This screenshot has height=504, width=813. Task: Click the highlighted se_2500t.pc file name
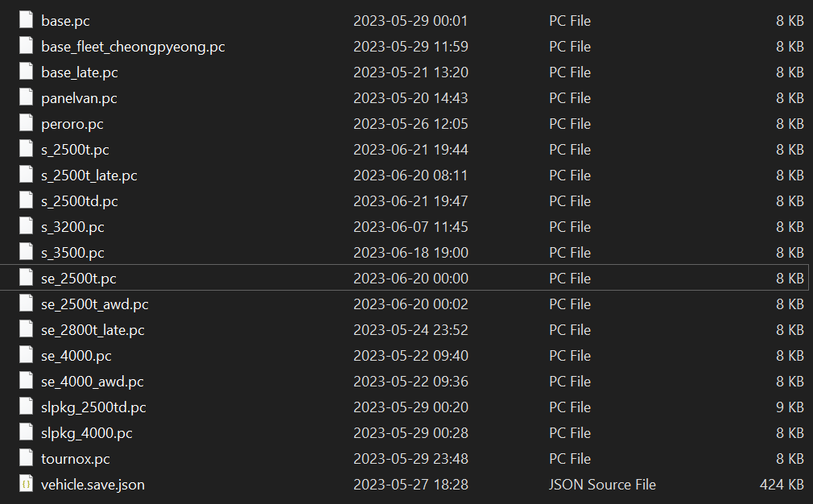coord(79,279)
